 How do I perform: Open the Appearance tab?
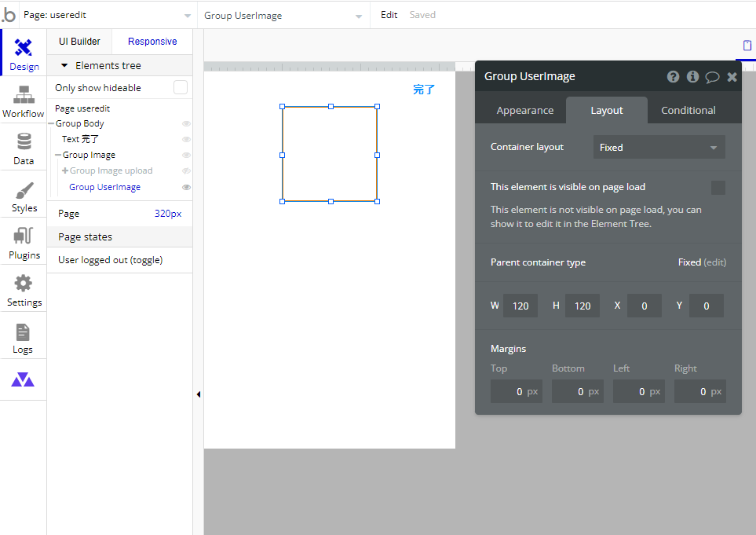click(x=524, y=111)
